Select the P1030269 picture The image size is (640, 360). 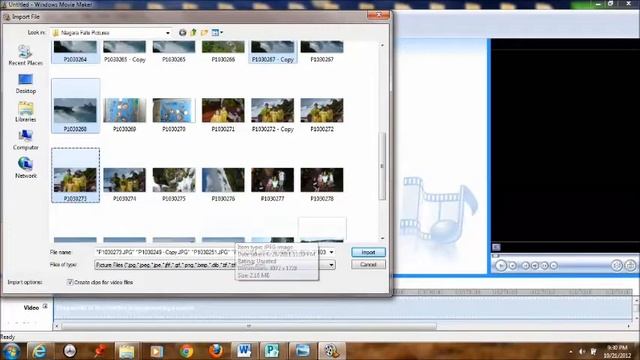(x=124, y=114)
